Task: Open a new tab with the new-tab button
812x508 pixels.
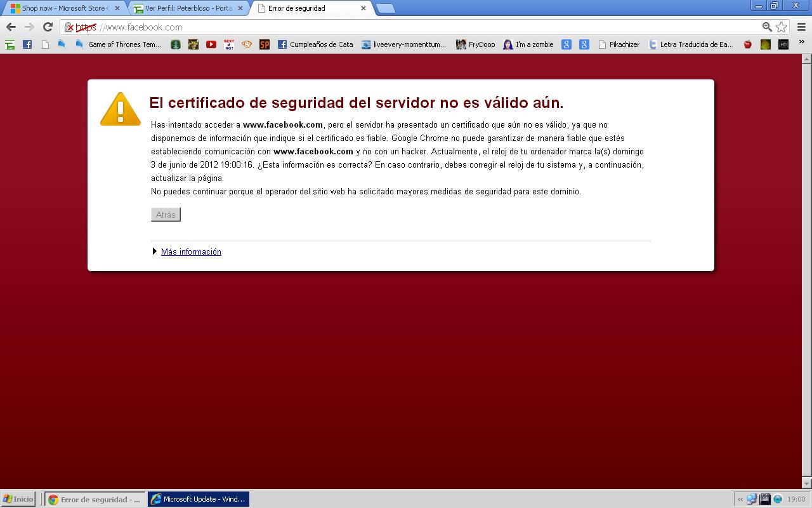Action: coord(385,8)
